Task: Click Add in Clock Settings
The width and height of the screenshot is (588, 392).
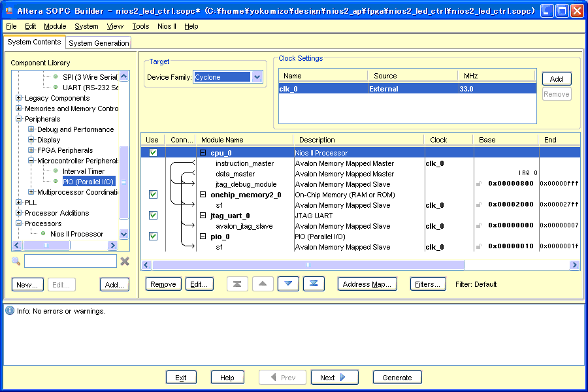Action: [x=557, y=79]
